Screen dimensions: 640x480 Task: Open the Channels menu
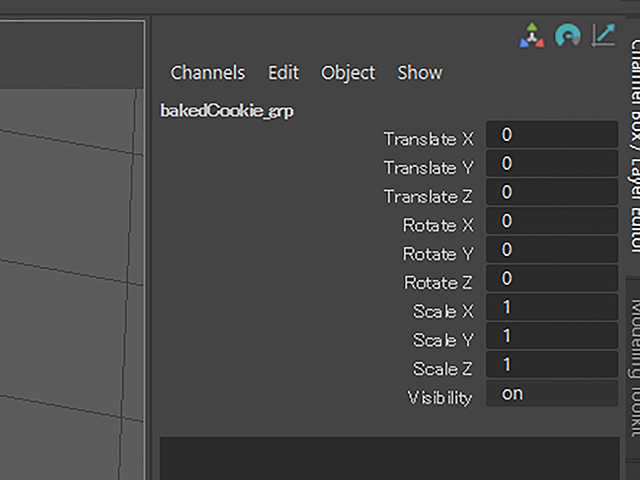point(207,73)
